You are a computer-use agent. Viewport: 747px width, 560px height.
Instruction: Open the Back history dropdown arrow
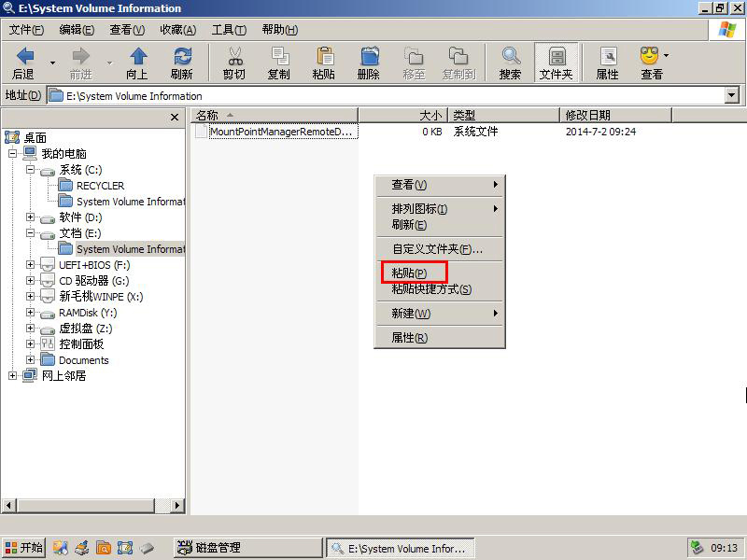click(x=52, y=63)
